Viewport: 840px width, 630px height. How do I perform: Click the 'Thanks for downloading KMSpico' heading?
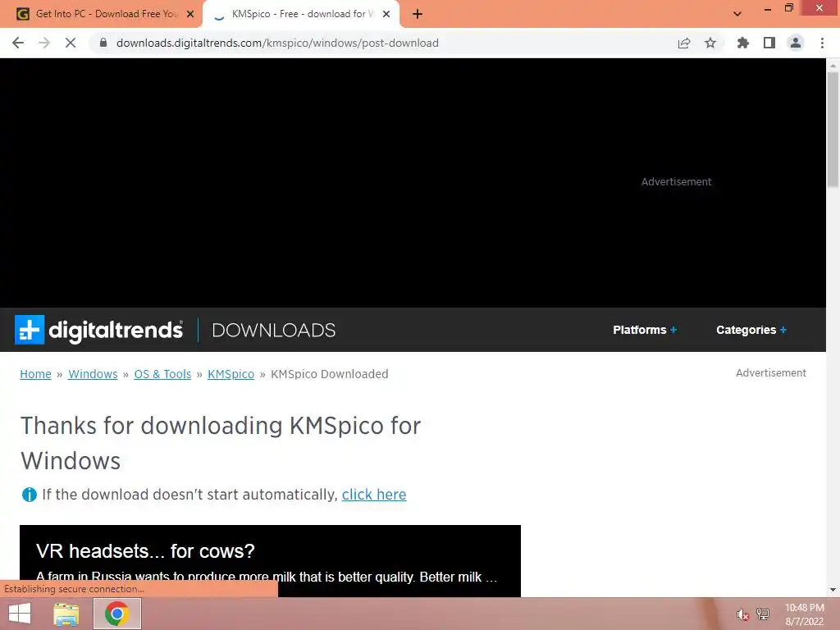coord(221,443)
